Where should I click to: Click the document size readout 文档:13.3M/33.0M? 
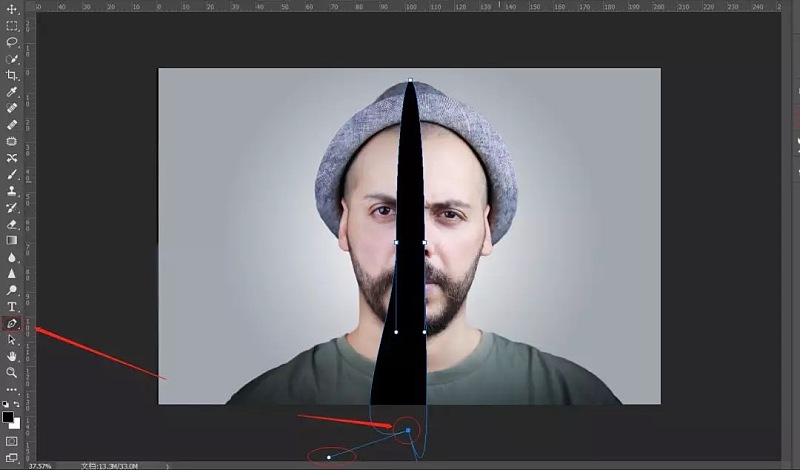point(109,466)
